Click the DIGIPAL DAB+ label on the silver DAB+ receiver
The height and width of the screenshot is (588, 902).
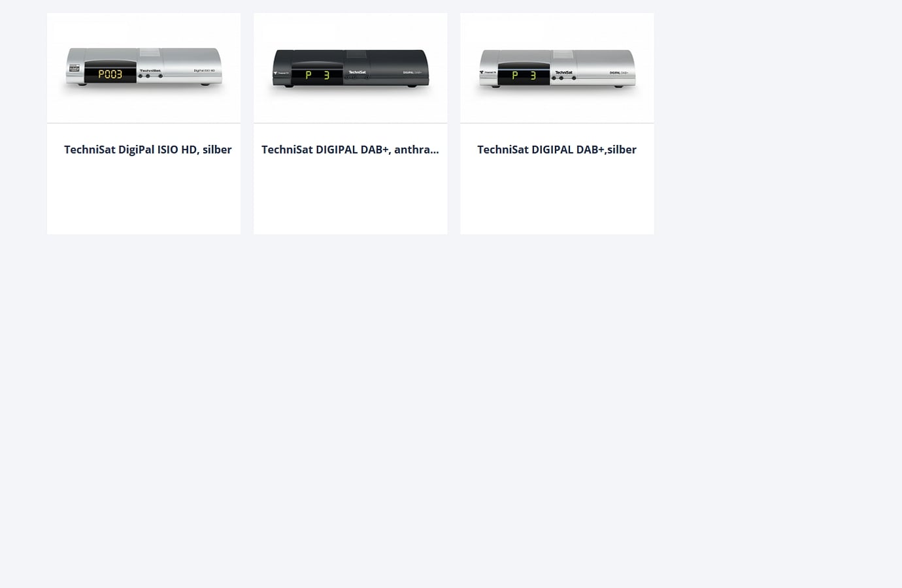(x=619, y=73)
